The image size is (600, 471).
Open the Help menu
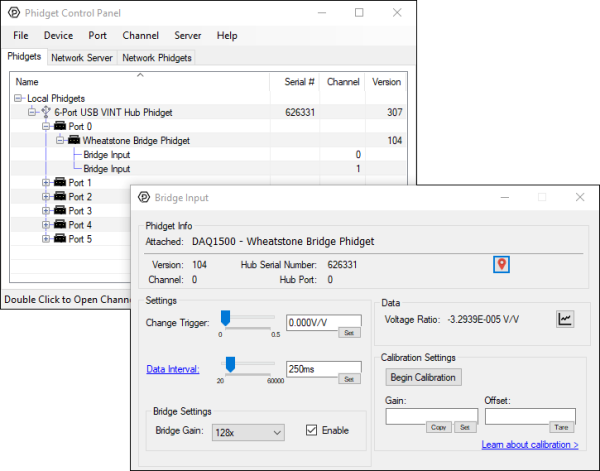pos(227,36)
